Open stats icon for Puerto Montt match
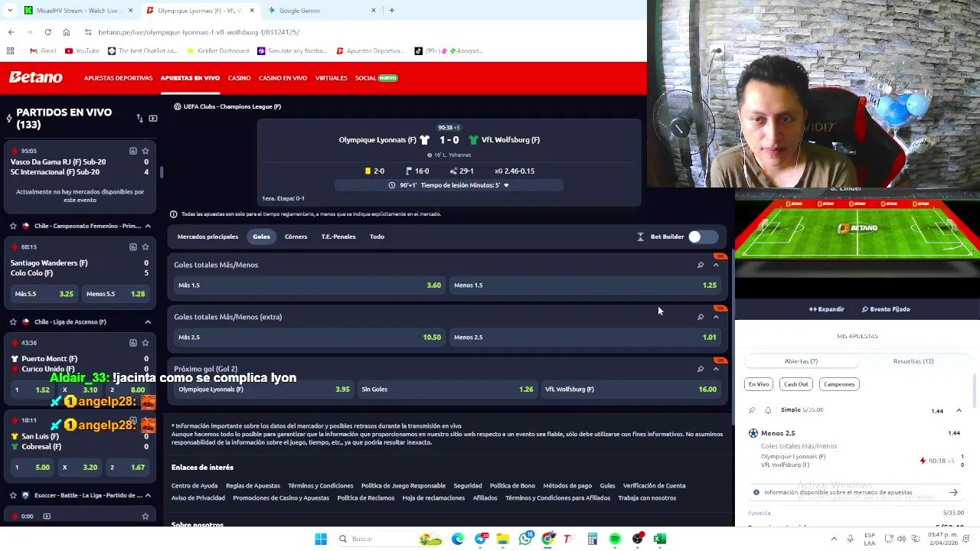The width and height of the screenshot is (980, 551). [133, 342]
